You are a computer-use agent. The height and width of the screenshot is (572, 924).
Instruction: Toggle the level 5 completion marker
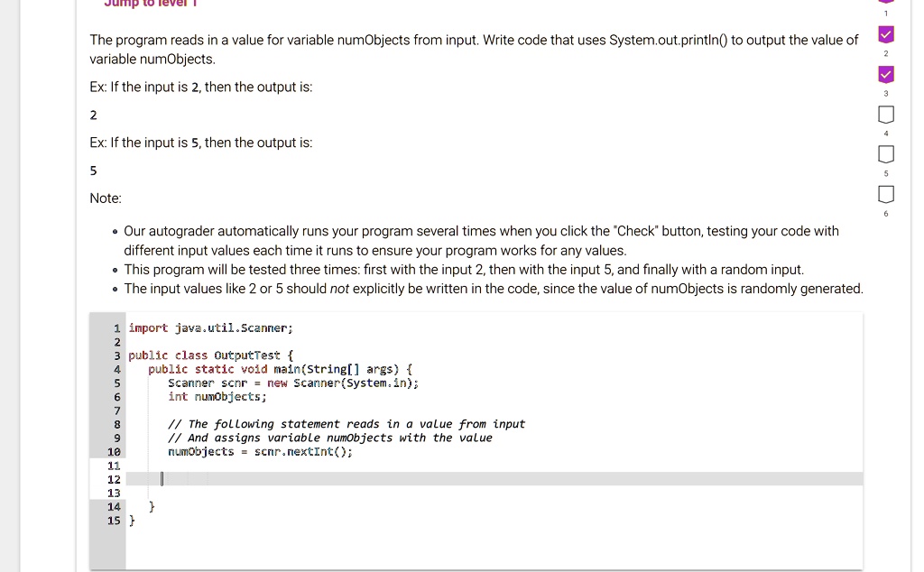pyautogui.click(x=885, y=153)
